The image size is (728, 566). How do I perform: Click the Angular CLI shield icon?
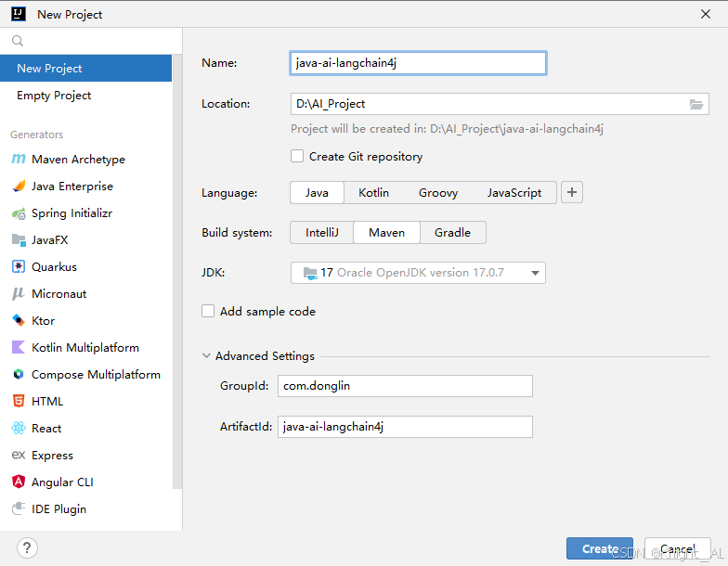(x=19, y=482)
